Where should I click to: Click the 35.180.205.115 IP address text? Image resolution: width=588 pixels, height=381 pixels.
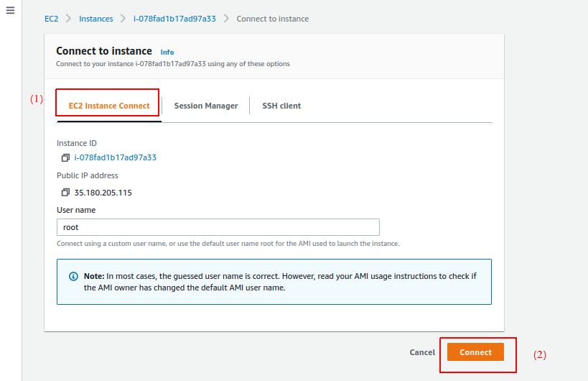103,193
